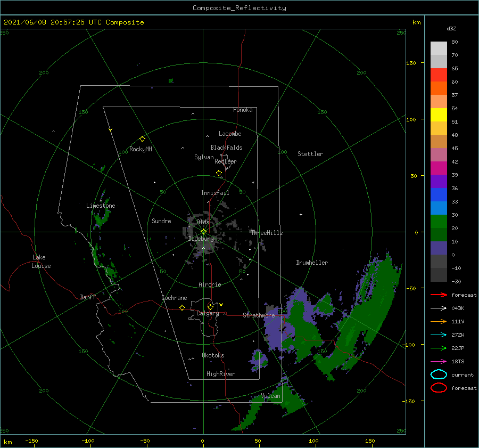Click the orange 57–60 dBZ swatch
This screenshot has width=479, height=448.
tap(439, 88)
